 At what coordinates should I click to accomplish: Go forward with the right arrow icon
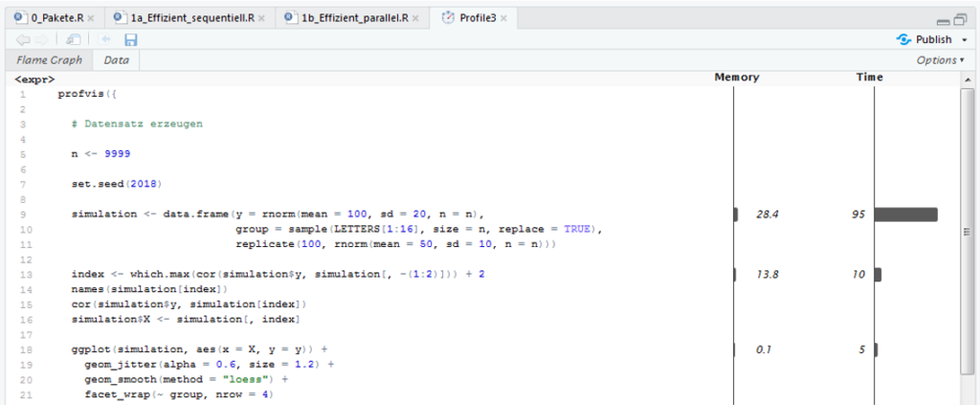(41, 40)
